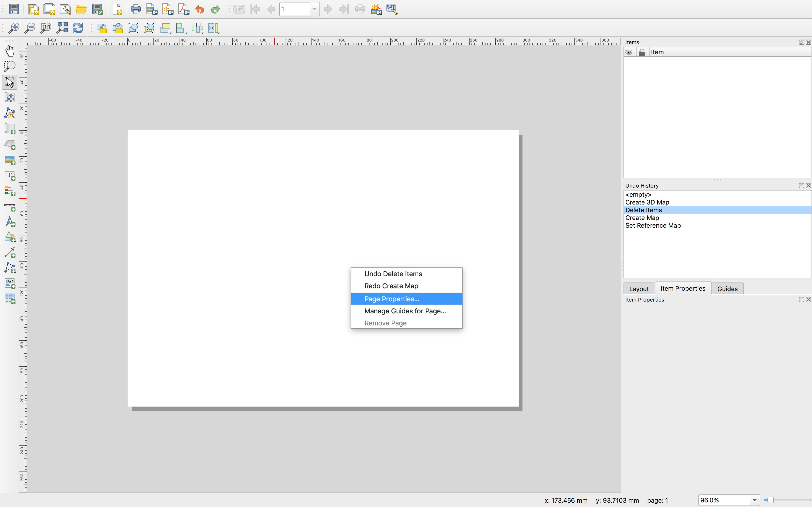Select Create Map in the Undo History list
Image resolution: width=812 pixels, height=507 pixels.
click(642, 217)
